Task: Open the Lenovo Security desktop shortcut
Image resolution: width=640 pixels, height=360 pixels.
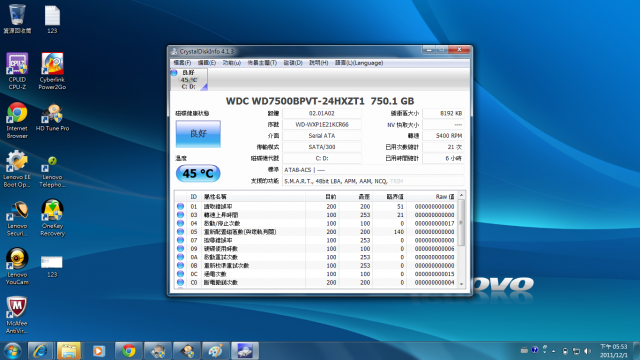Action: [17, 218]
